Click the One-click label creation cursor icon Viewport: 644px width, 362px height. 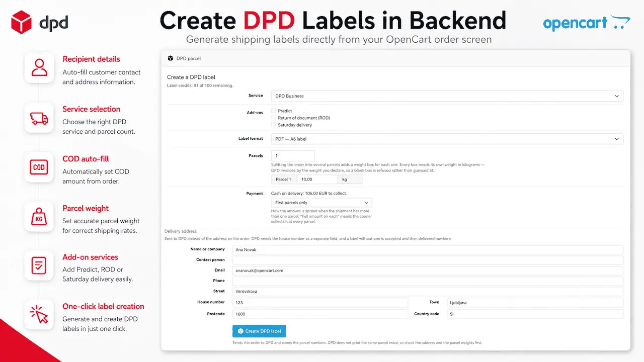click(x=39, y=315)
